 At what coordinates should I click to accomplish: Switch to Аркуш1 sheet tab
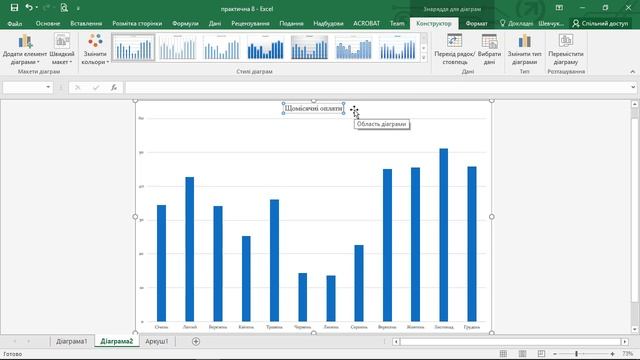[x=157, y=341]
